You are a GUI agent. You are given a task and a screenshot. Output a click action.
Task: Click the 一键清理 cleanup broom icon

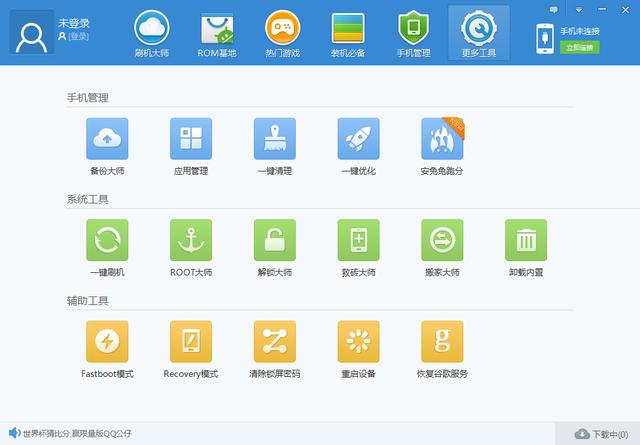(274, 140)
